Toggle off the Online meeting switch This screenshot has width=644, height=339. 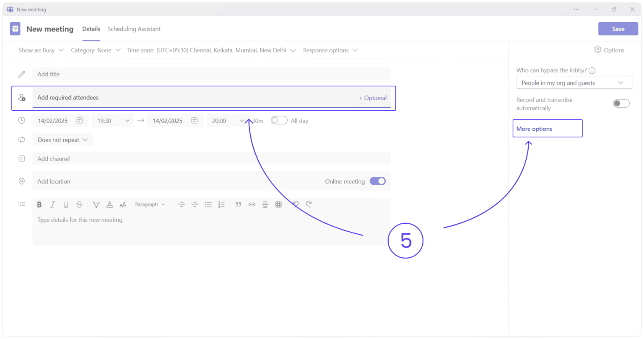pyautogui.click(x=377, y=181)
